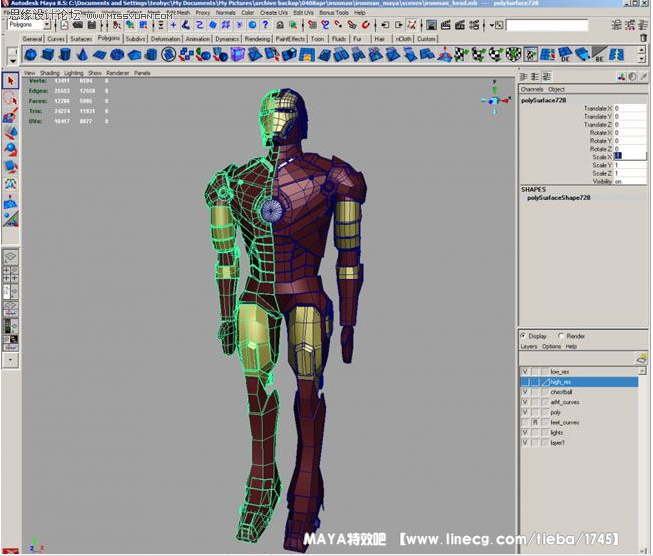The width and height of the screenshot is (653, 556).
Task: Click the shelf scroll up arrow
Action: point(642,50)
